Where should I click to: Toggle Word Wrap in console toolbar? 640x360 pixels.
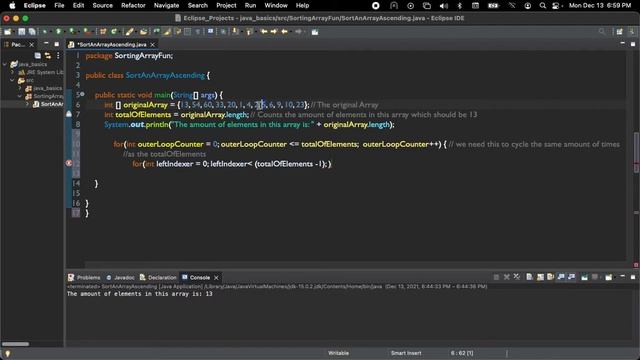550,277
